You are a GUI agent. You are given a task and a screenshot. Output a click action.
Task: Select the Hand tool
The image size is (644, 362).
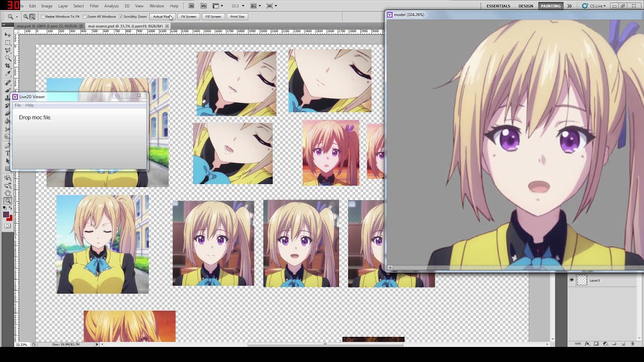8,193
